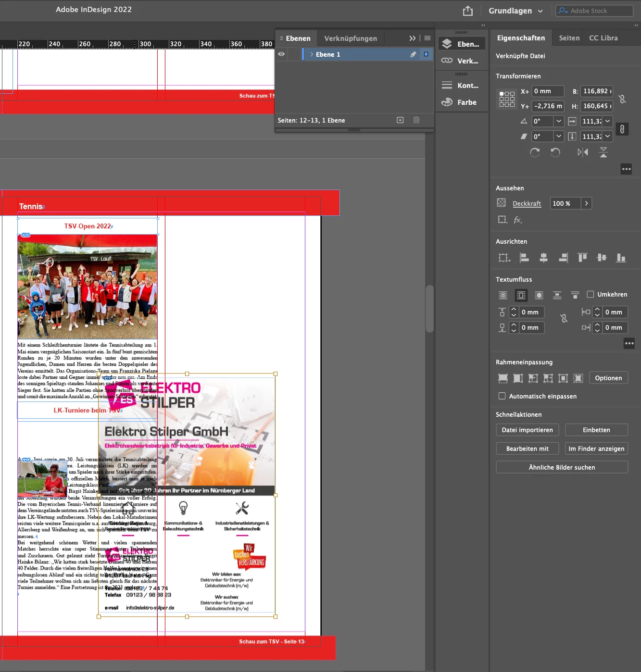Select the Eigenschaften tab
The image size is (641, 672).
coord(521,38)
